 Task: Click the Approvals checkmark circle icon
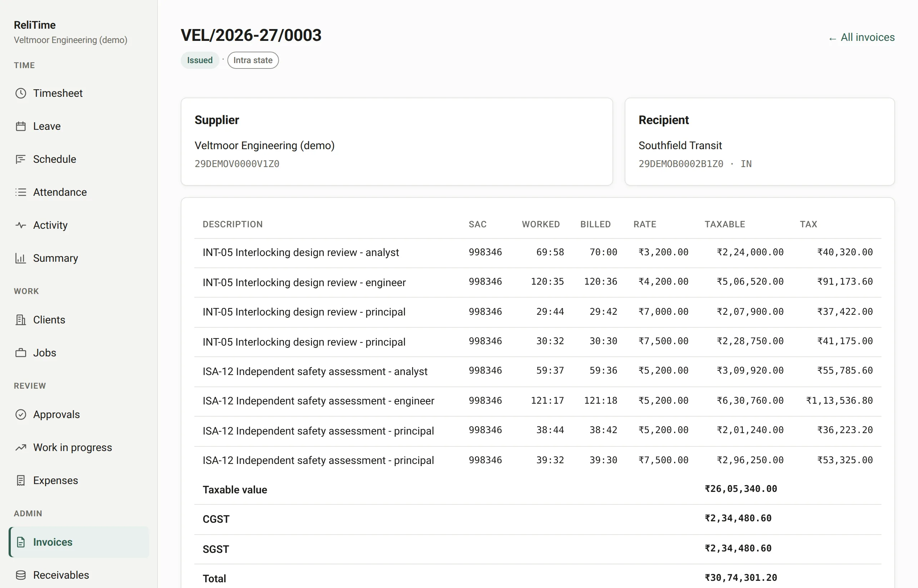21,414
